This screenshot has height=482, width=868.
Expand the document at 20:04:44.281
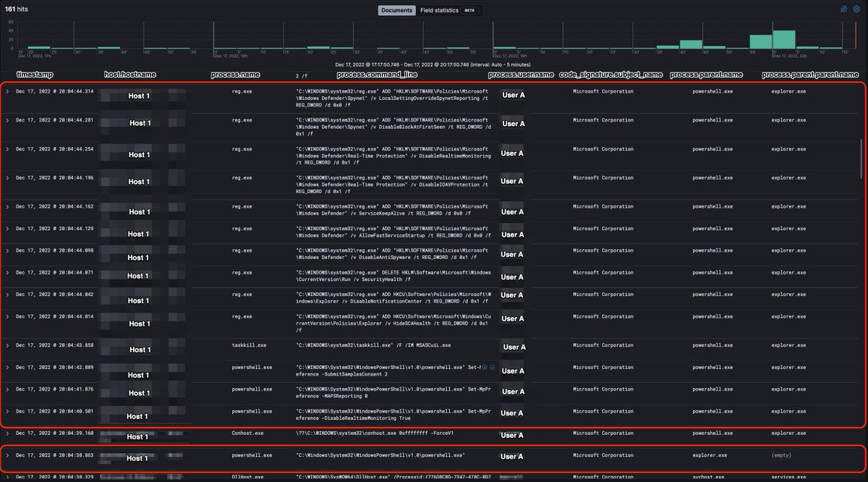coord(7,120)
